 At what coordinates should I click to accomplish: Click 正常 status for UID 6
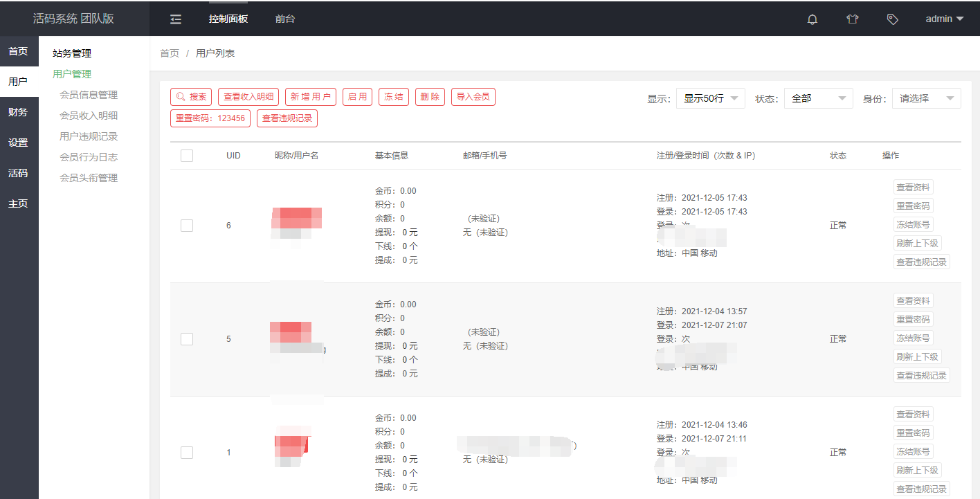coord(838,226)
